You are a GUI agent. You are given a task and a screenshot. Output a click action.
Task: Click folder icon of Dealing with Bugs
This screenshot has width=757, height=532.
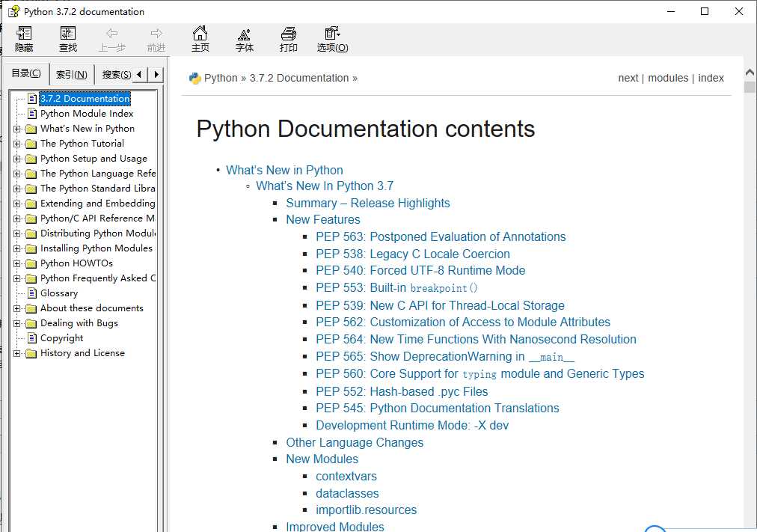point(31,323)
